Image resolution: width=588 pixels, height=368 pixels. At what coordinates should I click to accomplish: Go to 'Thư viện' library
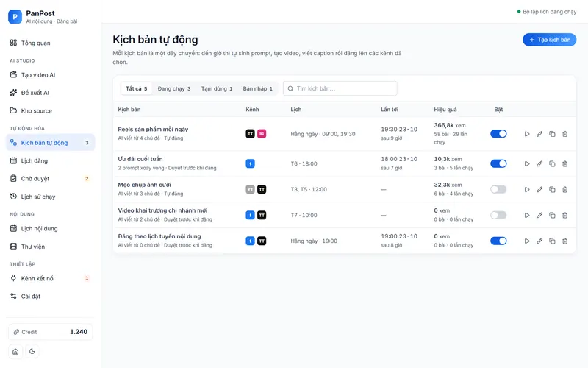pyautogui.click(x=50, y=247)
